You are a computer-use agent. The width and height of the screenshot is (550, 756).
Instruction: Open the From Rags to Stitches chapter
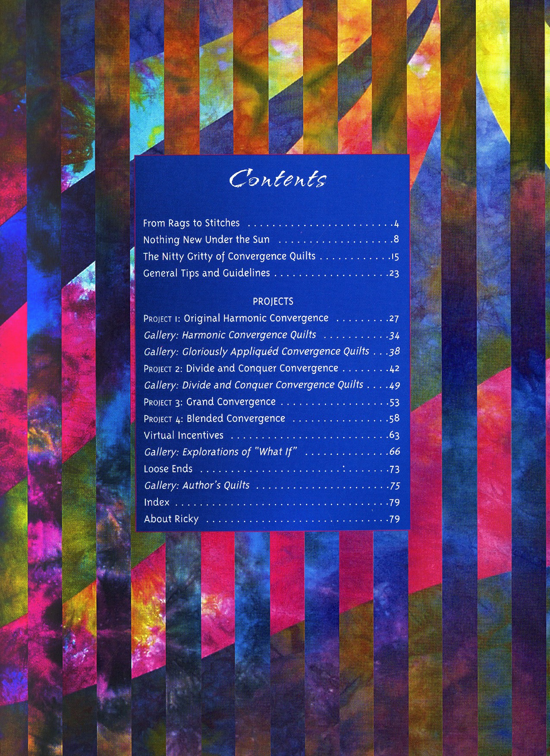(x=191, y=223)
